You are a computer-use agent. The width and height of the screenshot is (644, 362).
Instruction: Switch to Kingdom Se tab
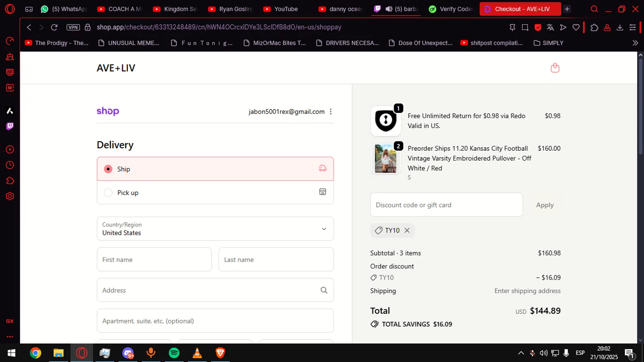(x=175, y=9)
